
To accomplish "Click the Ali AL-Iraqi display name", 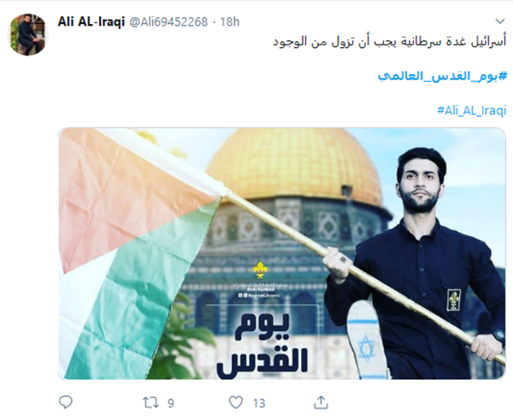I will (x=91, y=22).
